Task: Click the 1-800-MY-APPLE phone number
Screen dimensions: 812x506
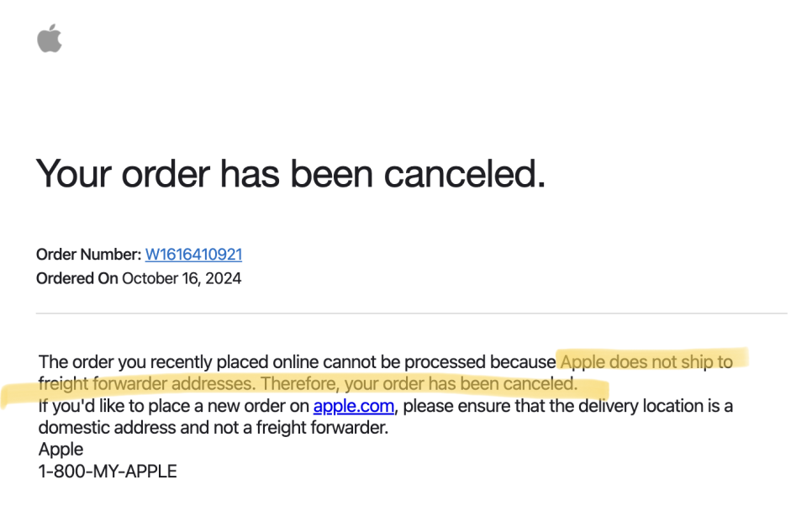Action: point(108,472)
